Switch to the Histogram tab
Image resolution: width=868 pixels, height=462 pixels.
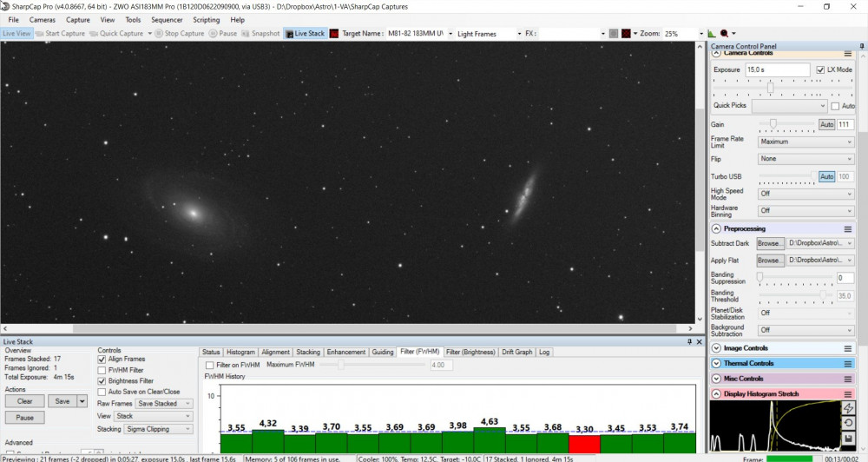coord(240,353)
